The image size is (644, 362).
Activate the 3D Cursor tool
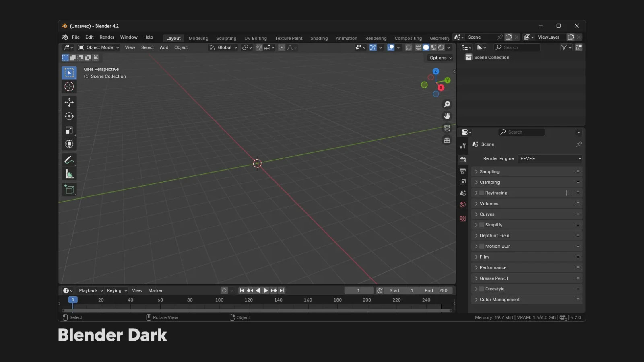pos(69,86)
